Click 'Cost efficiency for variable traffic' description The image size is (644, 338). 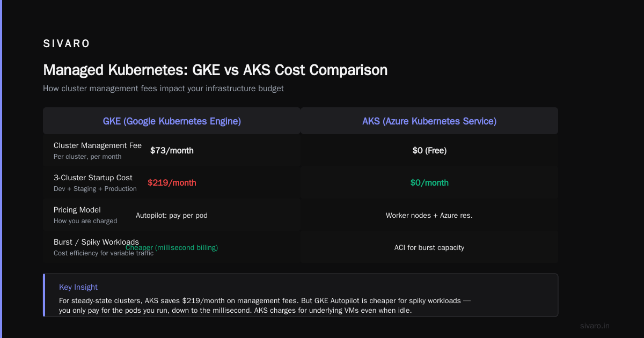(x=104, y=253)
